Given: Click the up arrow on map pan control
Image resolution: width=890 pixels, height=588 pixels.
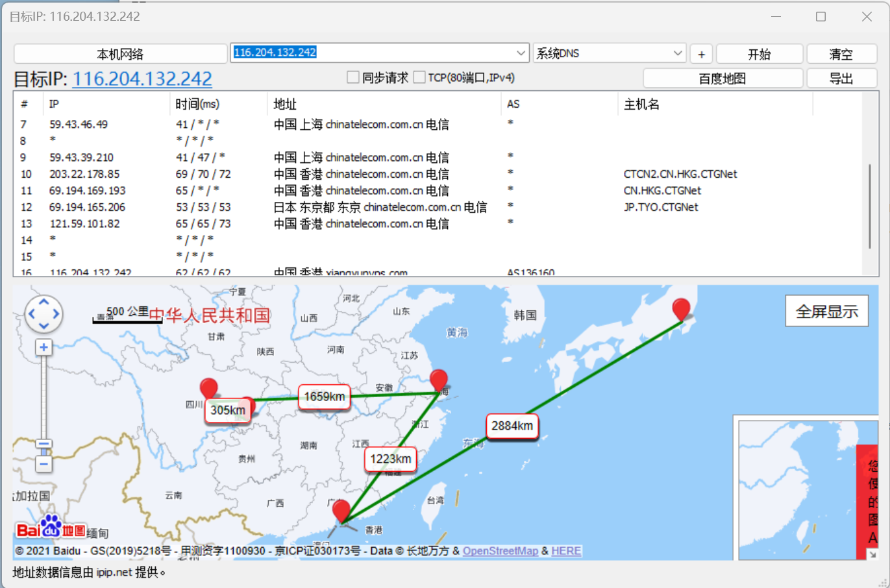Looking at the screenshot, I should click(x=43, y=301).
